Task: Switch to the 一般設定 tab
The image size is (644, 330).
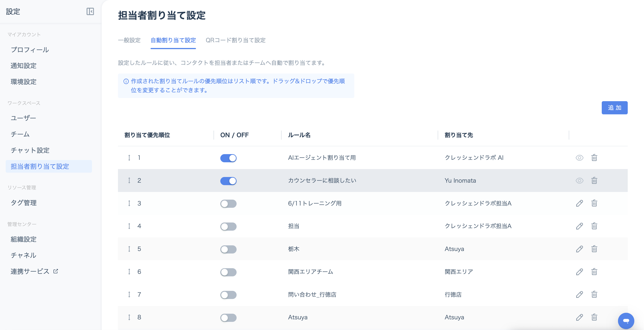Action: click(129, 40)
